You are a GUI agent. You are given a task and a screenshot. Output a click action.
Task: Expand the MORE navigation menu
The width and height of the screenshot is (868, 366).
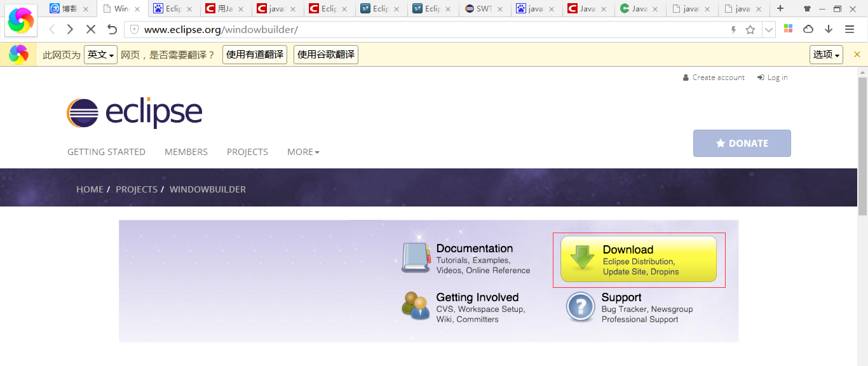tap(303, 152)
